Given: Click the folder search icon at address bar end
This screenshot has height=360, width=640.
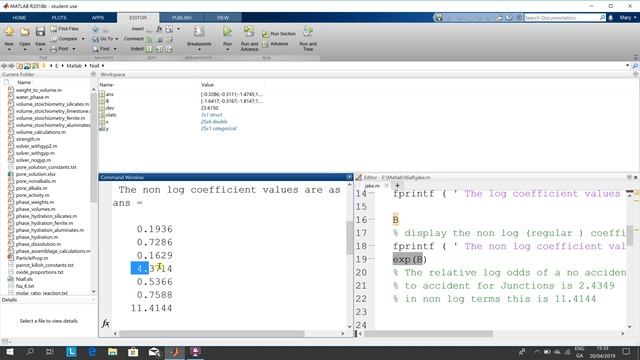Looking at the screenshot, I should click(635, 66).
